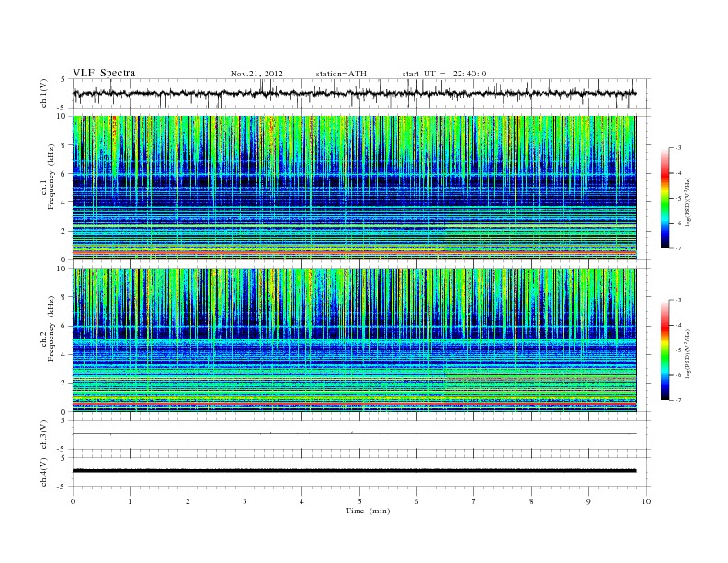Click the "3" minute tick label
Screen dimensions: 728x563
245,501
